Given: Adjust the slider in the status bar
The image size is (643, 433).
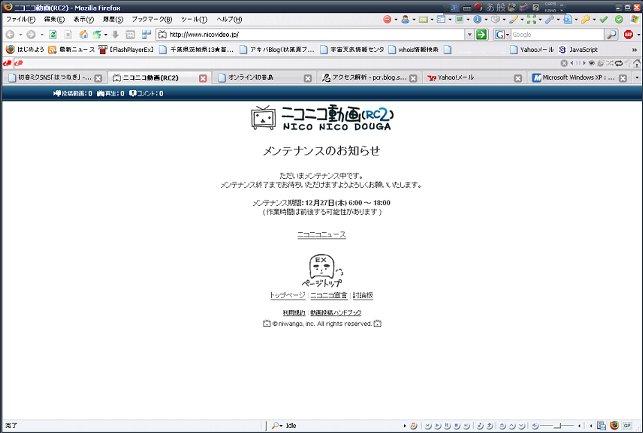Looking at the screenshot, I should (x=557, y=426).
